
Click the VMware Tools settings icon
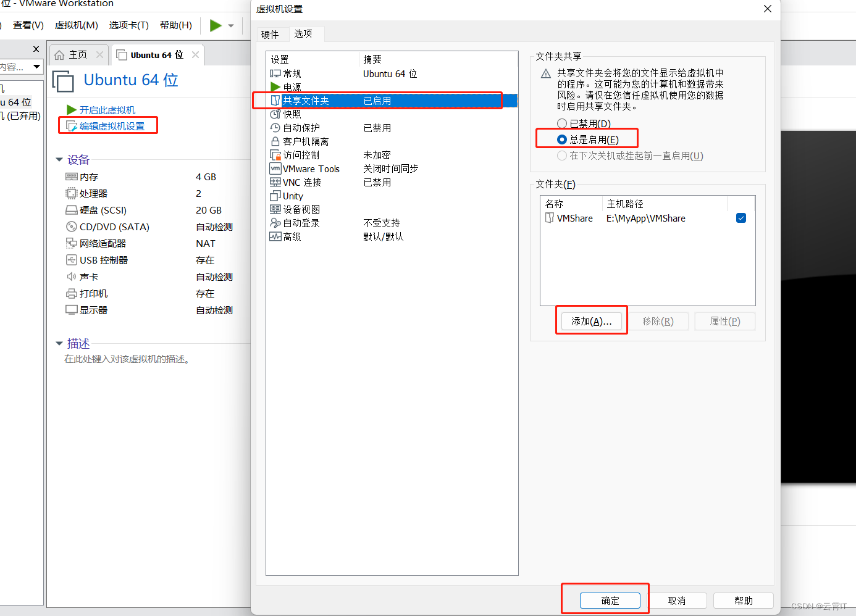pos(275,169)
